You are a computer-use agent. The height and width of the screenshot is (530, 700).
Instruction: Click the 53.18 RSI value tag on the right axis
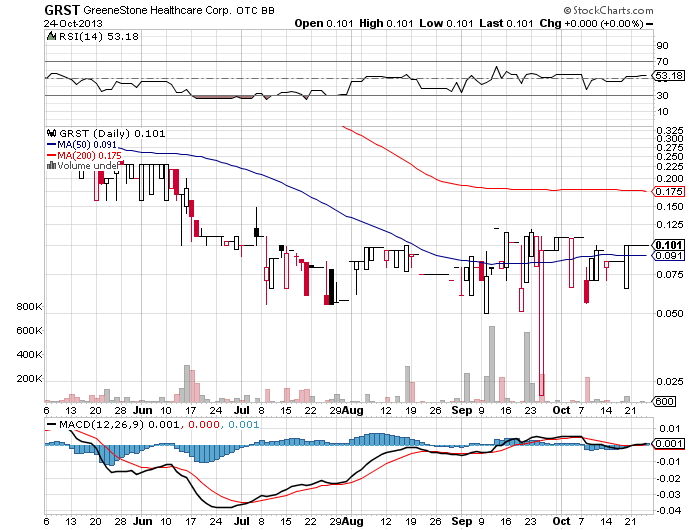(668, 75)
